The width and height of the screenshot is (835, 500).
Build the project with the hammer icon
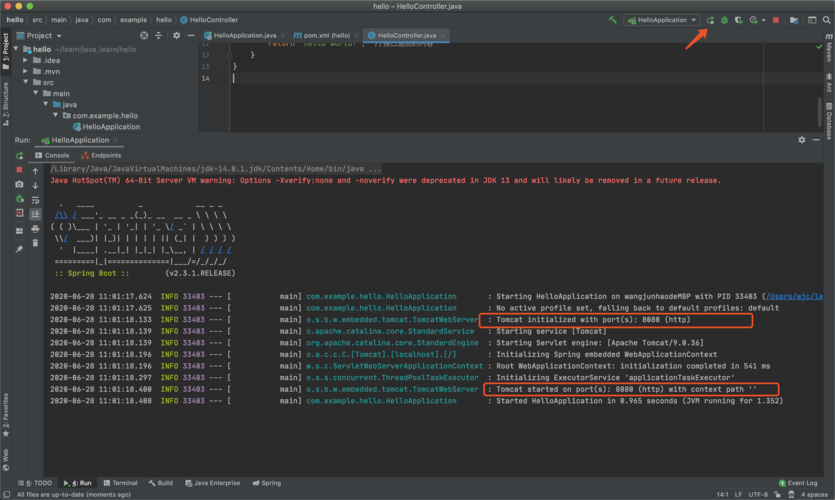(x=612, y=20)
